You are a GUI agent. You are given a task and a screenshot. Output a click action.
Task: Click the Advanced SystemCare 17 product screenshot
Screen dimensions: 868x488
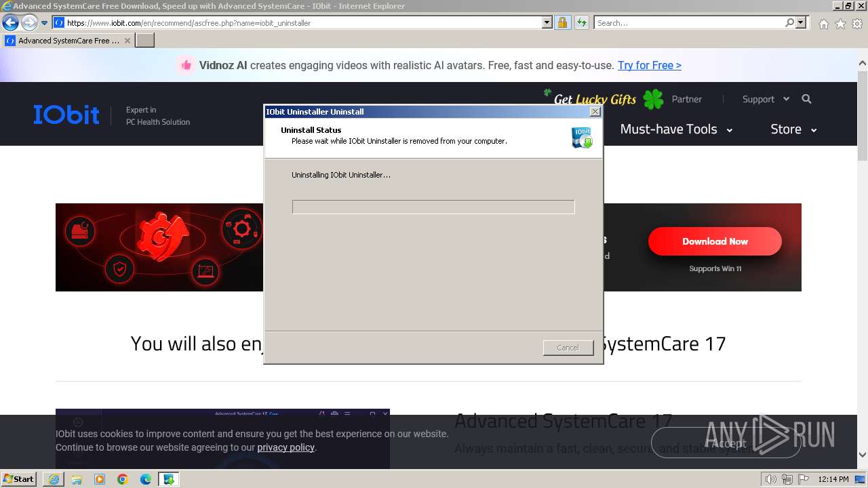pos(222,439)
